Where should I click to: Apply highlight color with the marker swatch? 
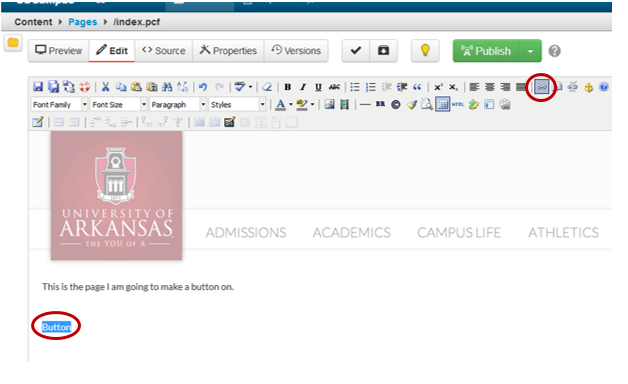click(x=302, y=105)
